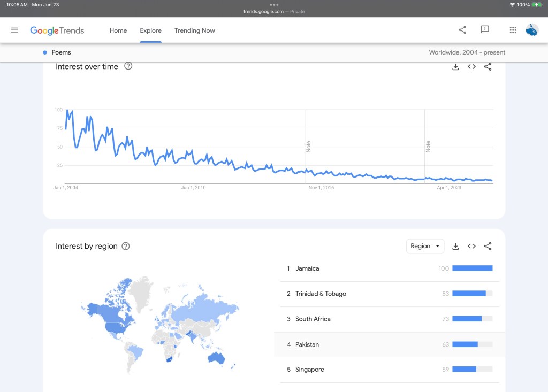Open the Google apps grid
The image size is (548, 392).
(513, 30)
